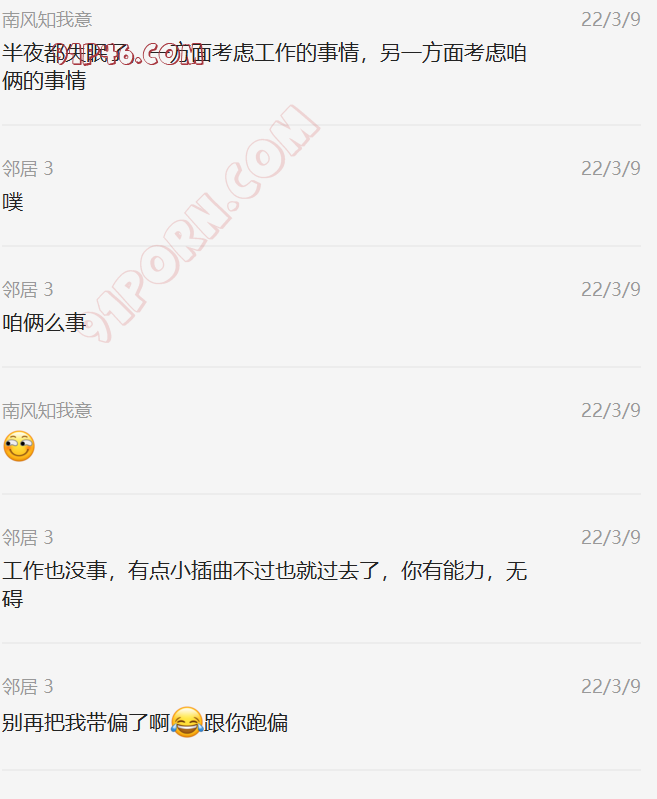Click the date on the 噗 message

pos(611,169)
